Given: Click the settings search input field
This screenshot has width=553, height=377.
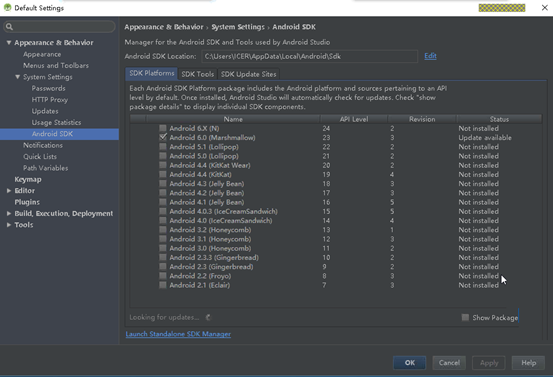Looking at the screenshot, I should (x=59, y=27).
